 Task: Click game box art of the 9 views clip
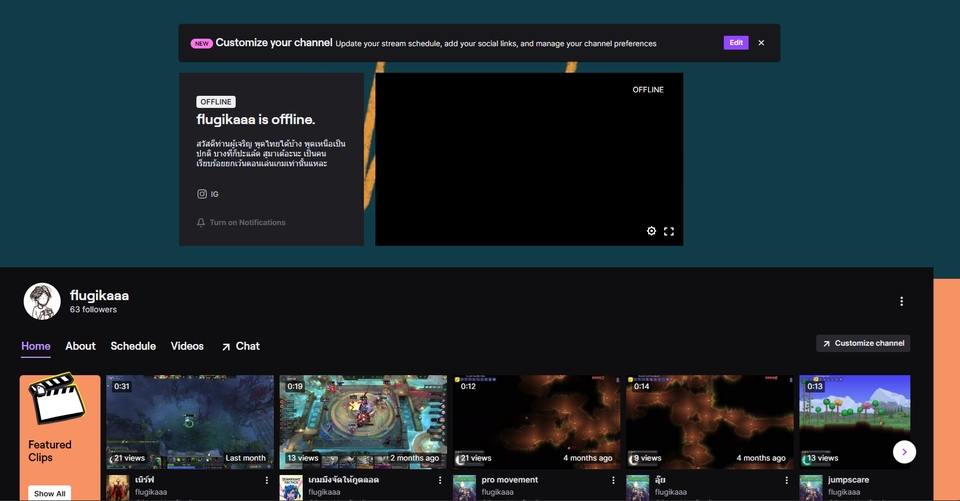point(638,488)
